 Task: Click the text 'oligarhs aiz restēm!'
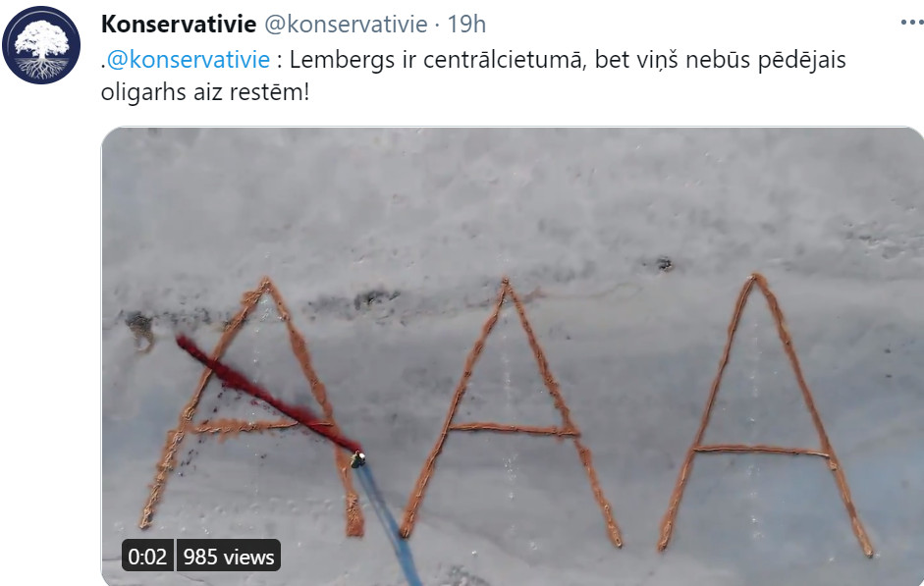click(205, 92)
